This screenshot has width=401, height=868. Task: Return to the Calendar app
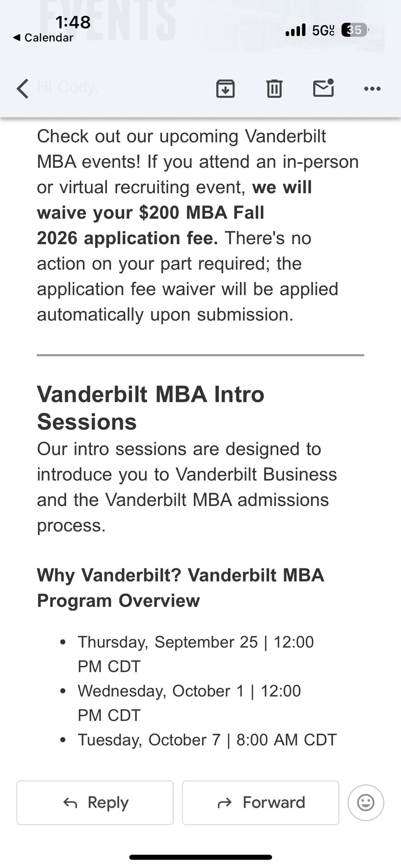(43, 38)
